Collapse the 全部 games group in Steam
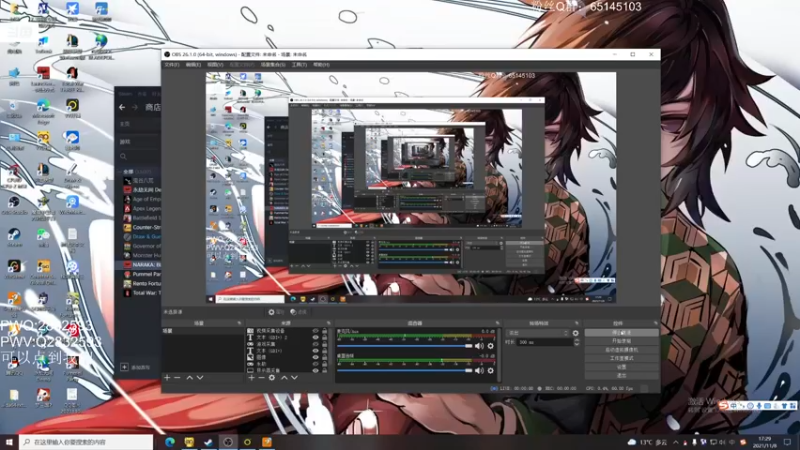This screenshot has width=800, height=450. click(x=119, y=171)
